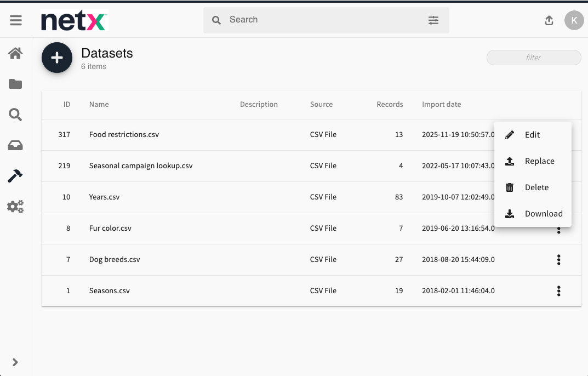Choose Edit from the context menu
This screenshot has height=376, width=588.
[532, 135]
